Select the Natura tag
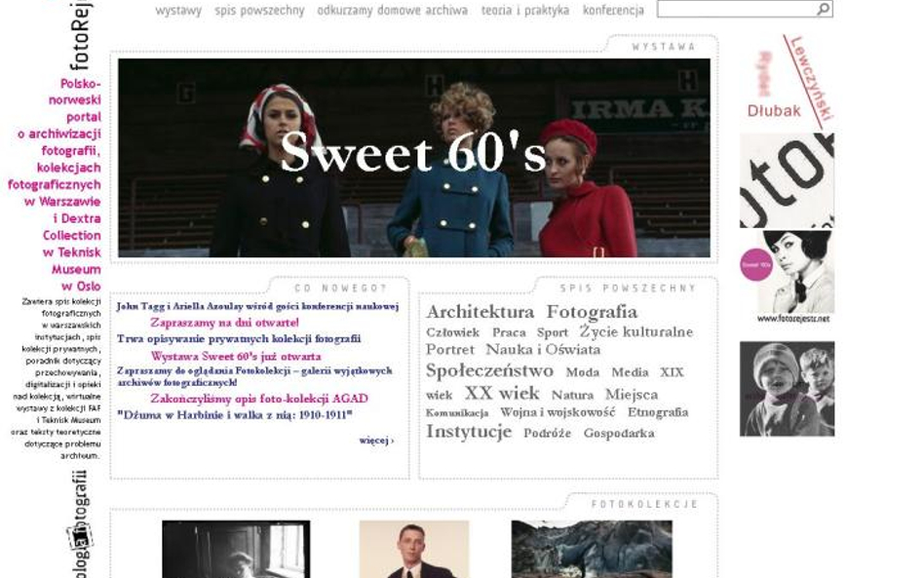The image size is (924, 578). point(572,395)
